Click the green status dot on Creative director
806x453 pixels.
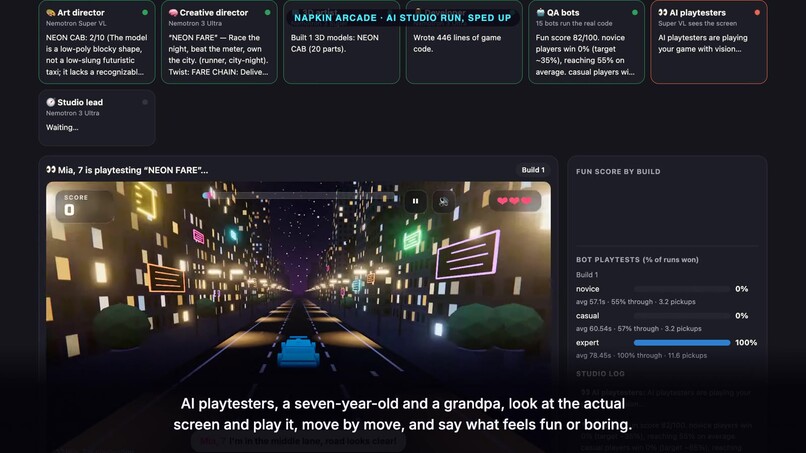267,12
